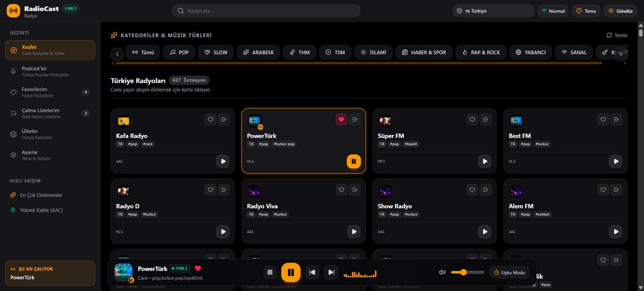Toggle favorite heart on Radyo Viva card
Viewport: 644px width, 291px height.
pos(341,190)
